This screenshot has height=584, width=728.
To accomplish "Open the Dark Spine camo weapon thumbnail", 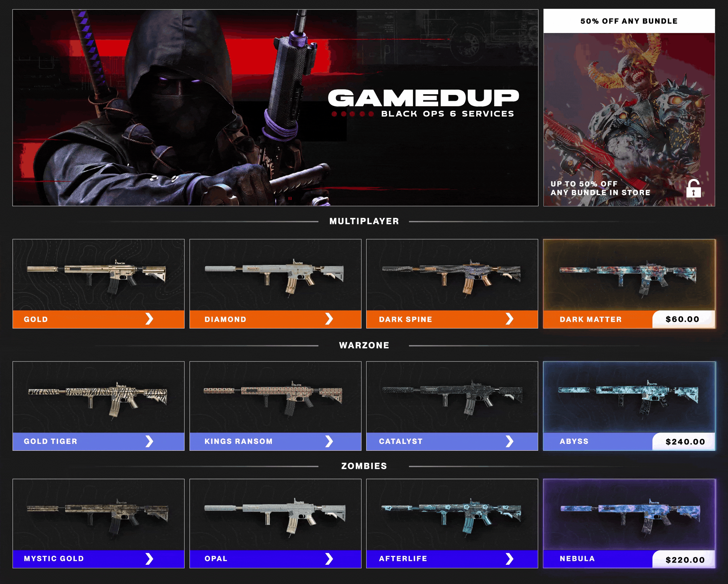I will (452, 275).
